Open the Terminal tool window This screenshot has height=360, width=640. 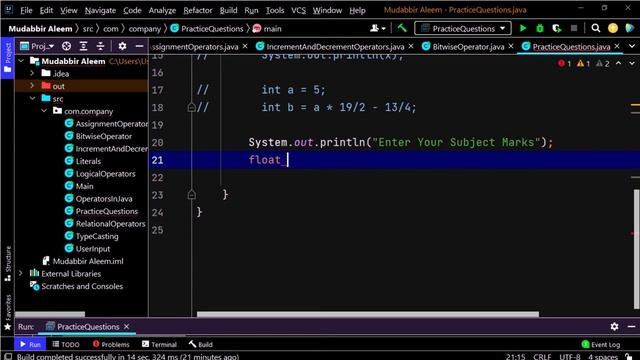[x=159, y=344]
